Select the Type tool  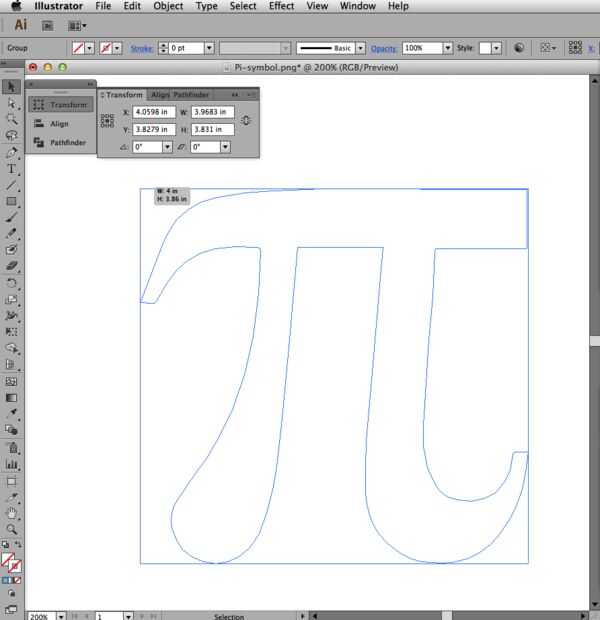click(11, 169)
